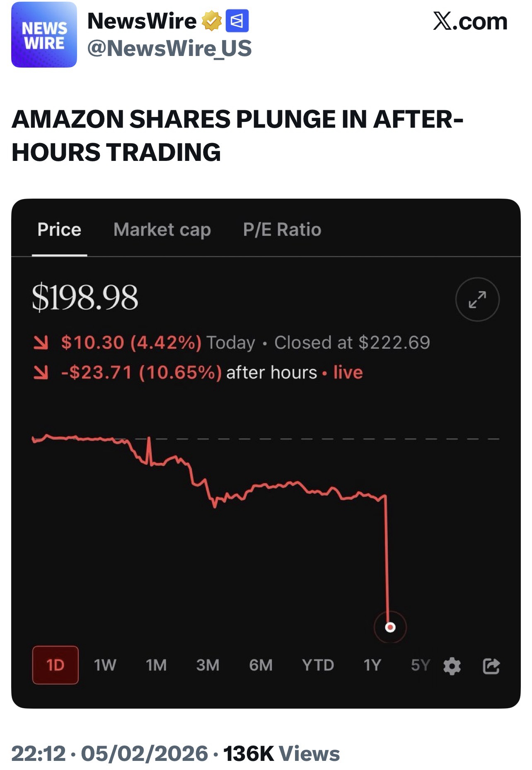Viewport: 532px width, 770px height.
Task: Switch chart to 1M range
Action: click(156, 665)
